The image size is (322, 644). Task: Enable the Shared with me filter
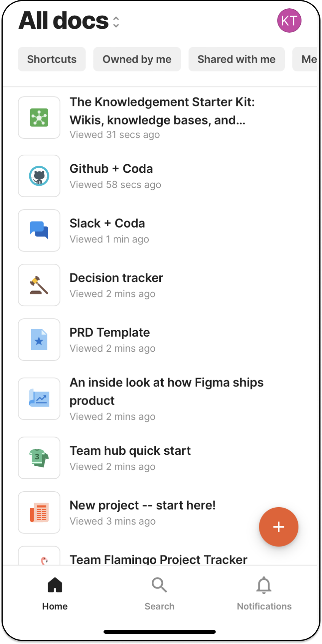(x=236, y=59)
